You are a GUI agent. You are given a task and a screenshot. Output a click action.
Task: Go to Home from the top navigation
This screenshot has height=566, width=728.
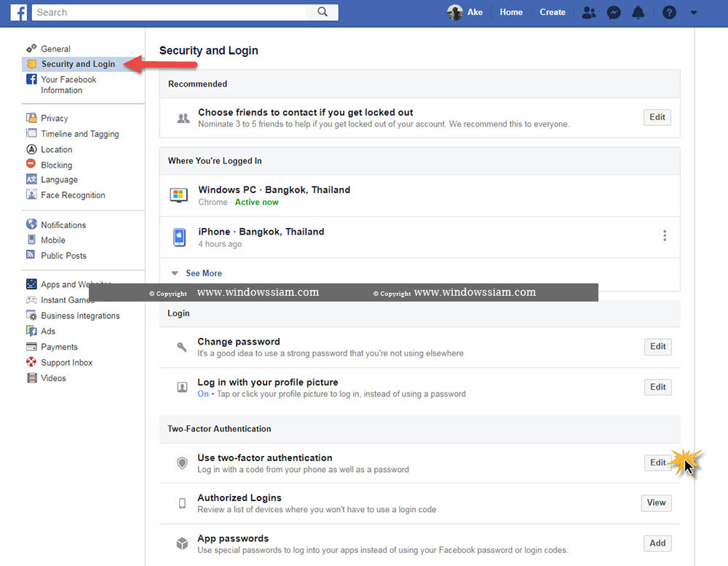tap(510, 12)
